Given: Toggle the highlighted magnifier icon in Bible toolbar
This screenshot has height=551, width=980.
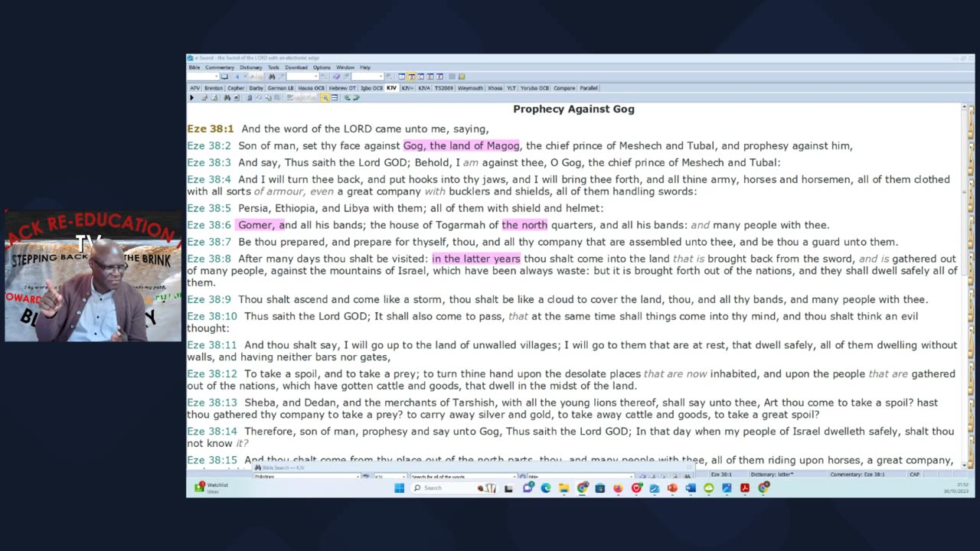Looking at the screenshot, I should click(325, 98).
